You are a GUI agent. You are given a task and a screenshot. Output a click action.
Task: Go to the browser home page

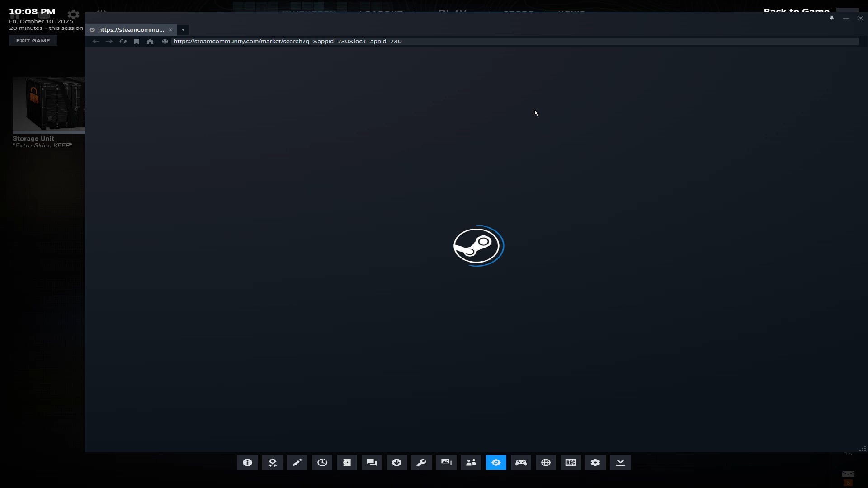[x=150, y=41]
